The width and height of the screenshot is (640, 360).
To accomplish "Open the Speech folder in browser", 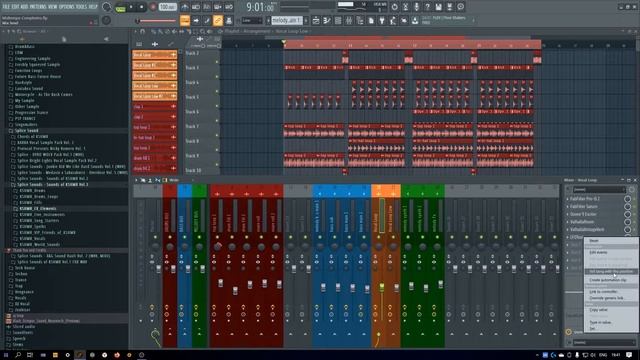I will click(19, 339).
